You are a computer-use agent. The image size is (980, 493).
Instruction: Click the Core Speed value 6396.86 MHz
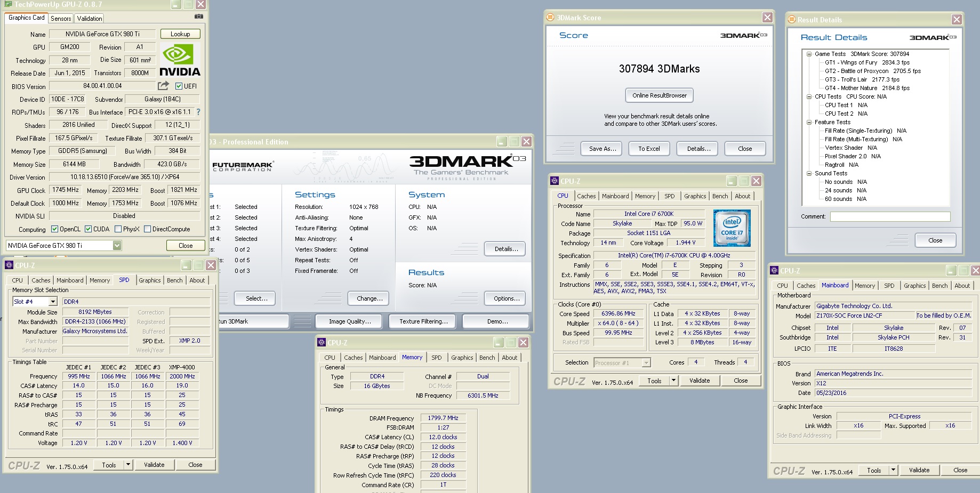618,313
